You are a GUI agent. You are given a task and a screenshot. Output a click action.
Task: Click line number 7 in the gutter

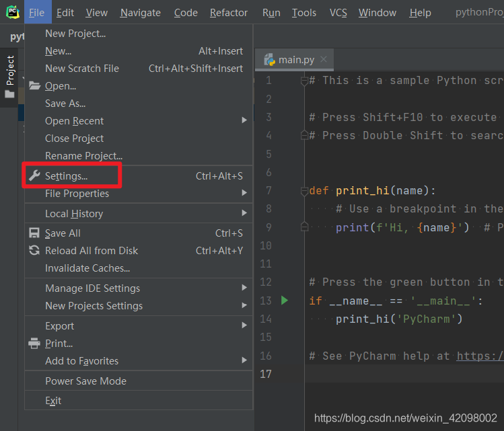point(268,190)
